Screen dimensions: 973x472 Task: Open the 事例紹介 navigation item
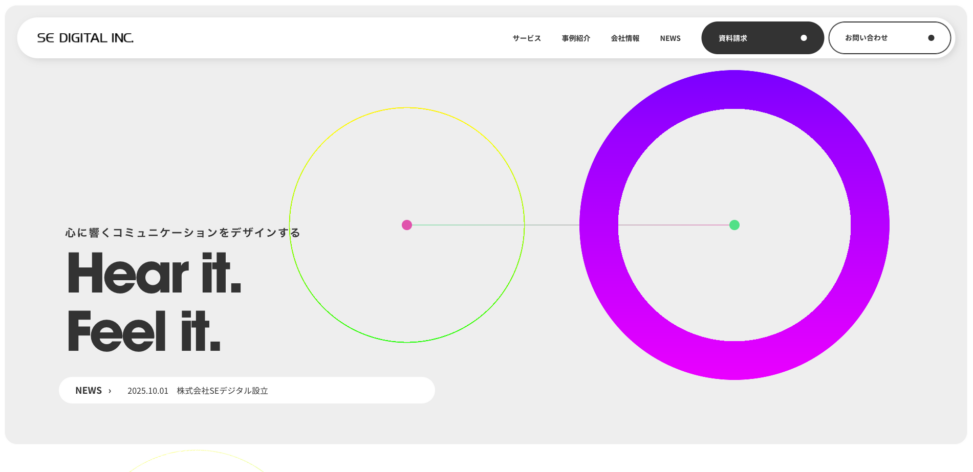click(x=576, y=38)
